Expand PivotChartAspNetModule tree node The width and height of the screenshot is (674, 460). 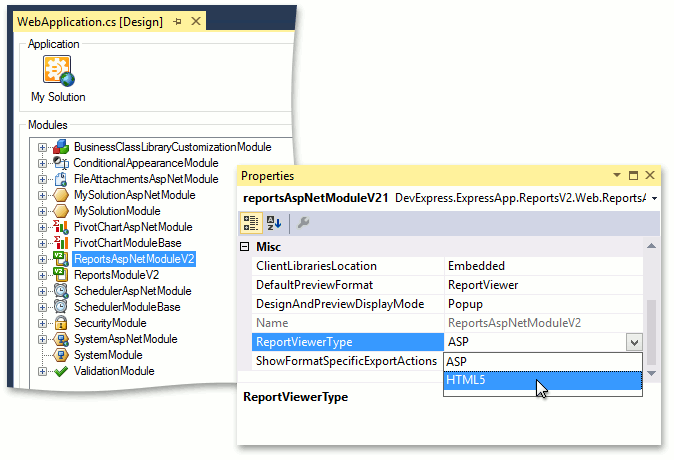point(42,227)
